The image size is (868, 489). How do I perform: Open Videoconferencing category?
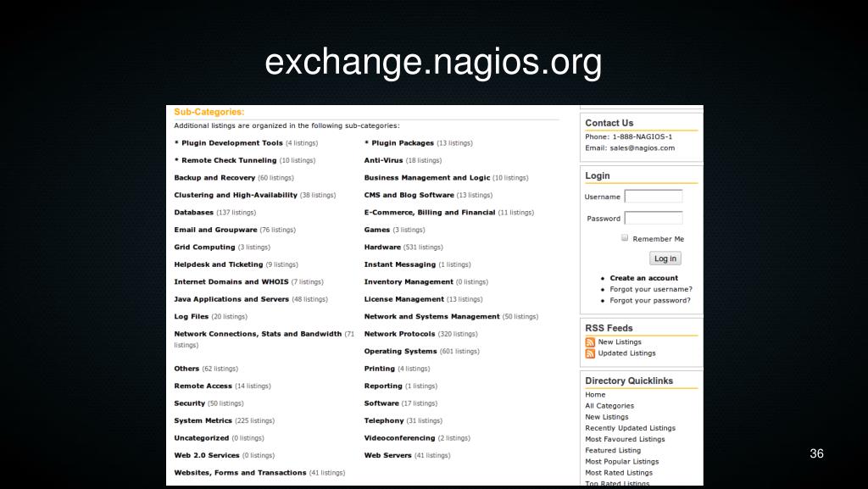point(399,438)
